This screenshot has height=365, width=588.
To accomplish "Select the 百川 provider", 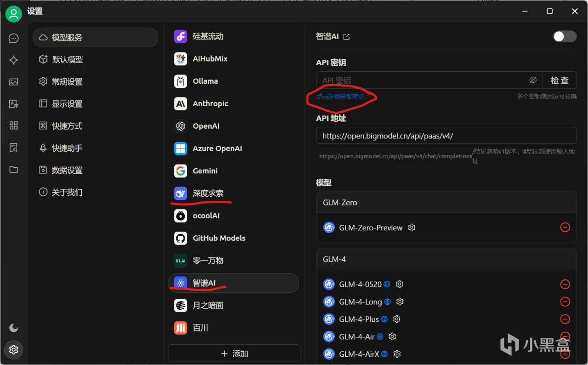I will 233,328.
